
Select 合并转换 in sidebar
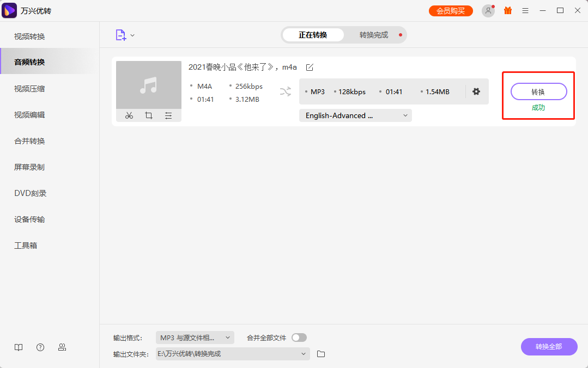coord(29,141)
